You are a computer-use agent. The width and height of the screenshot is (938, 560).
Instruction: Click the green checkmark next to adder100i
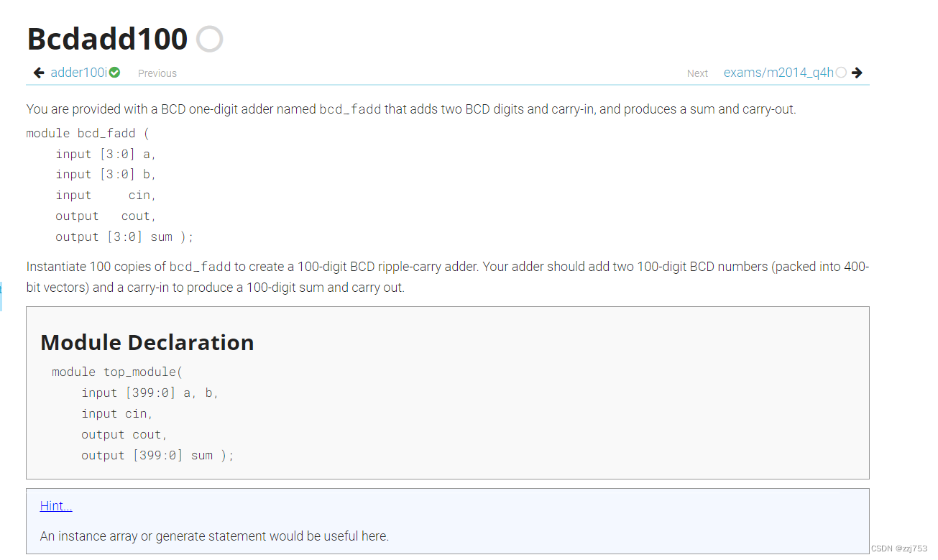[114, 73]
